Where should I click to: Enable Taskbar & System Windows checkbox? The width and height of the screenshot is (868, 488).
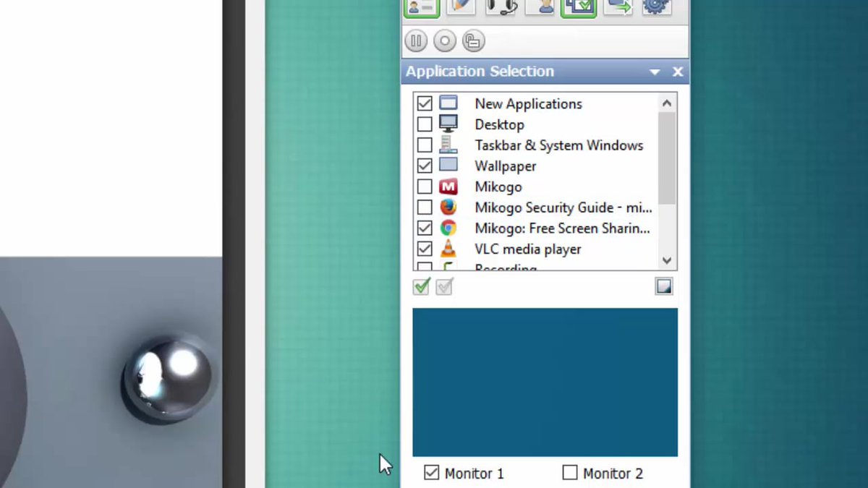click(425, 145)
